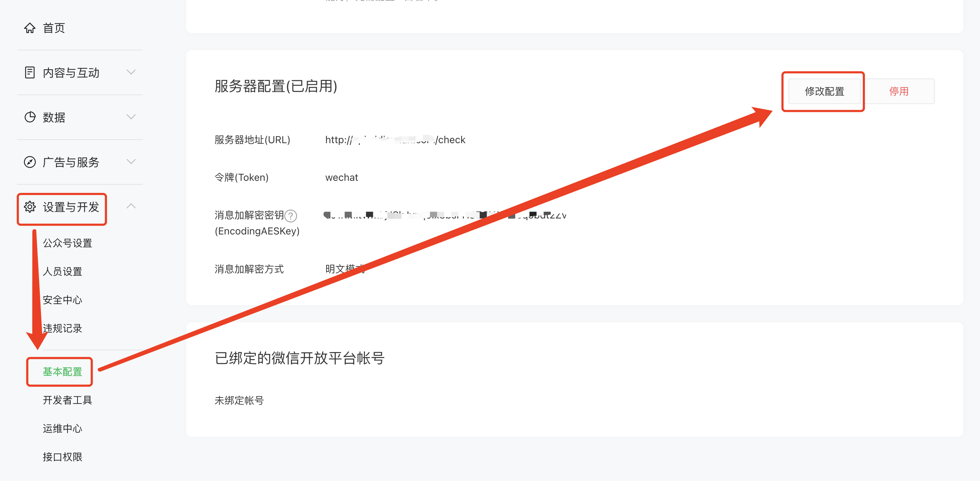This screenshot has height=481, width=980.
Task: Open 运维中心 submenu item
Action: [63, 428]
